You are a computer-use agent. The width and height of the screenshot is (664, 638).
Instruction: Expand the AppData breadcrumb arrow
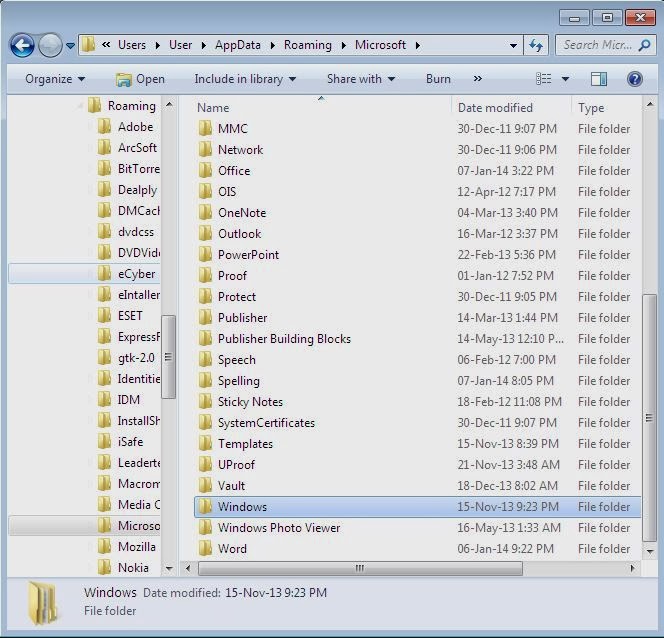point(273,45)
